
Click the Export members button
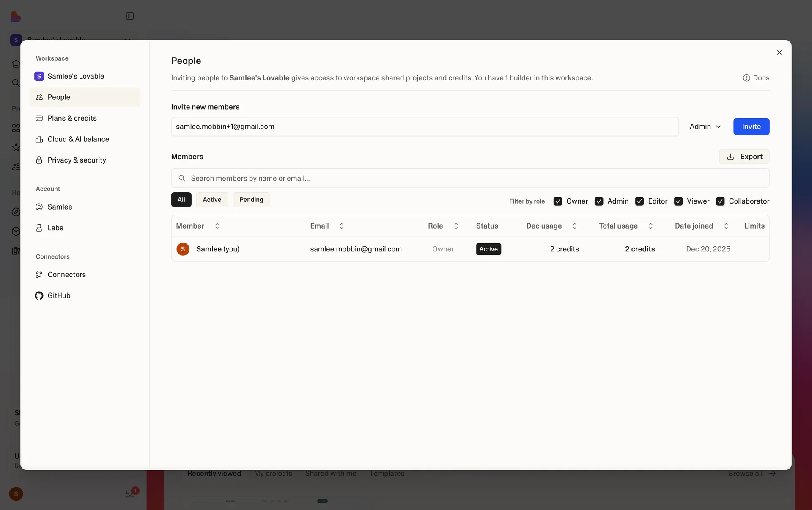pyautogui.click(x=744, y=157)
